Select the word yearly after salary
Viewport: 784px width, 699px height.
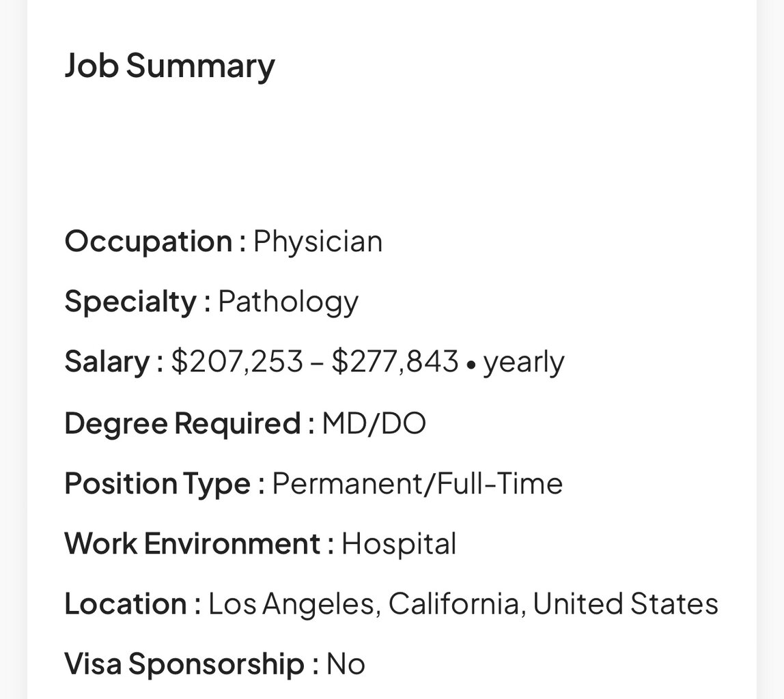(524, 362)
